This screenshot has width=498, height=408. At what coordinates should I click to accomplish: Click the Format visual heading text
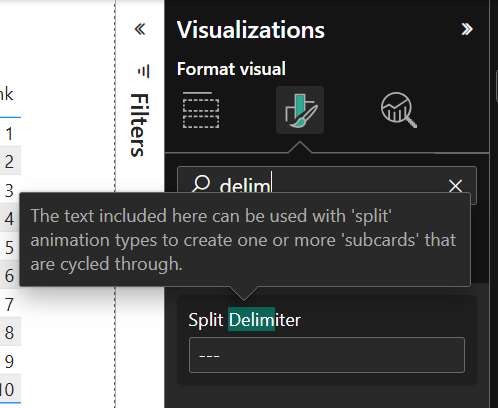point(231,69)
